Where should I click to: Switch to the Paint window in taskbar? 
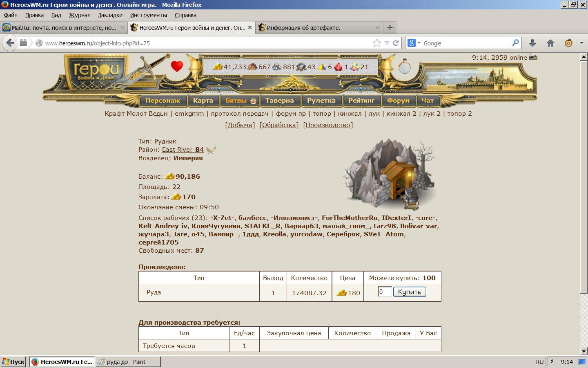pyautogui.click(x=127, y=362)
